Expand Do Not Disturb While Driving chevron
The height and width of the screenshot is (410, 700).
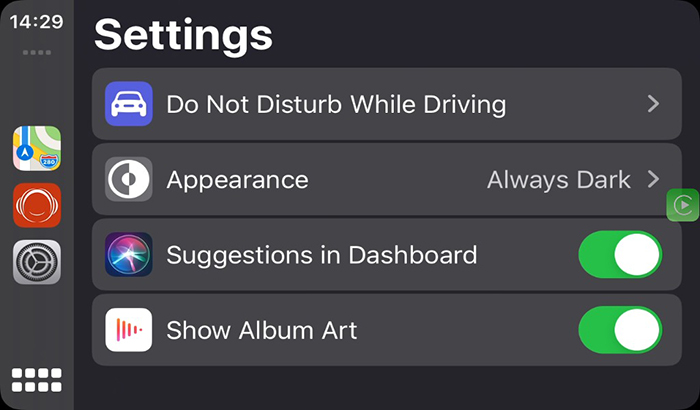pyautogui.click(x=652, y=104)
